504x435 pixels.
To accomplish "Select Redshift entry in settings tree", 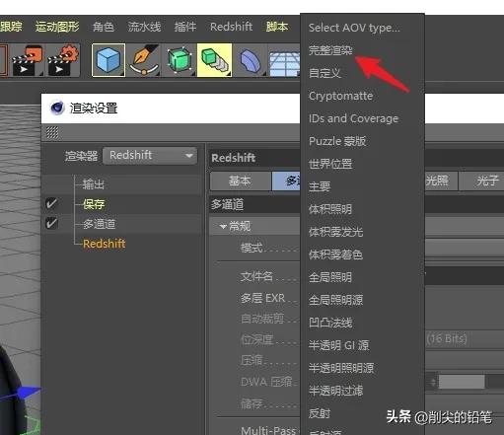I will click(104, 244).
